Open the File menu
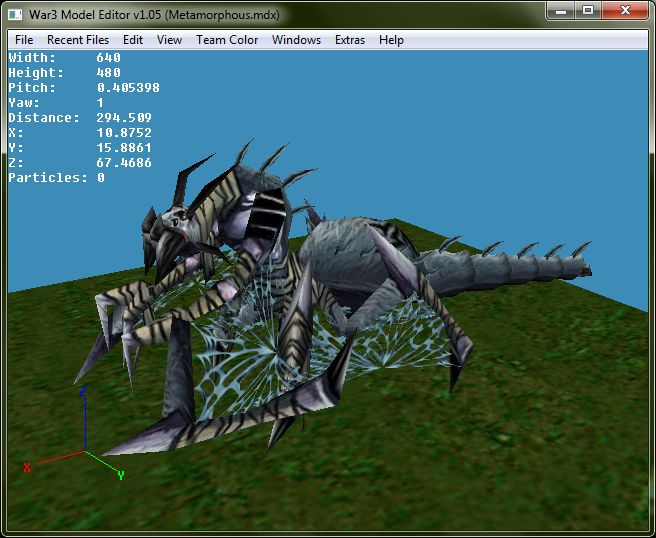This screenshot has width=656, height=538. 24,40
